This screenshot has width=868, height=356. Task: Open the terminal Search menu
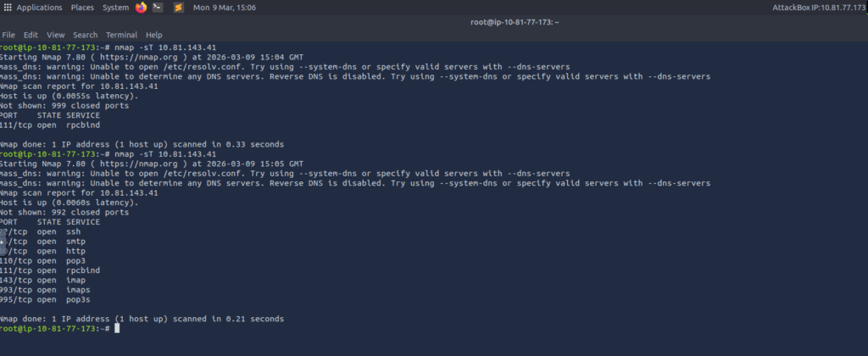pyautogui.click(x=86, y=34)
